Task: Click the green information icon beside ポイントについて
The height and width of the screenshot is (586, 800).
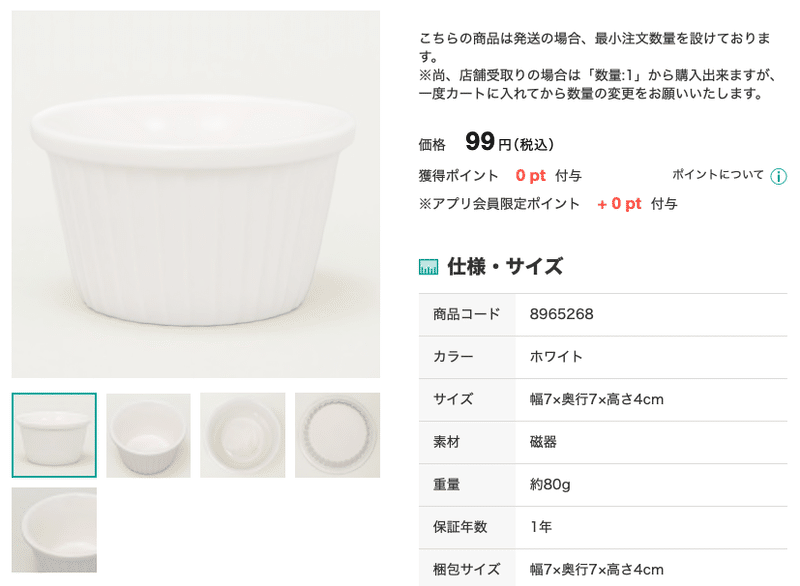Action: coord(778,173)
